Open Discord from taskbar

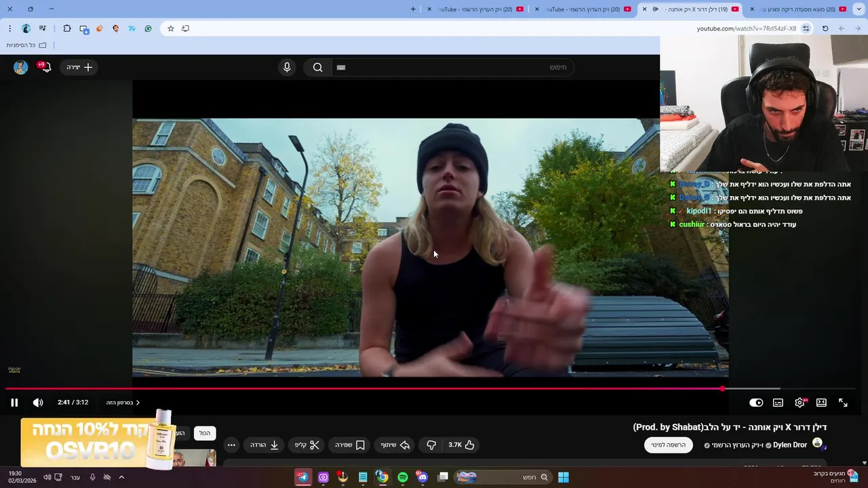[x=422, y=477]
